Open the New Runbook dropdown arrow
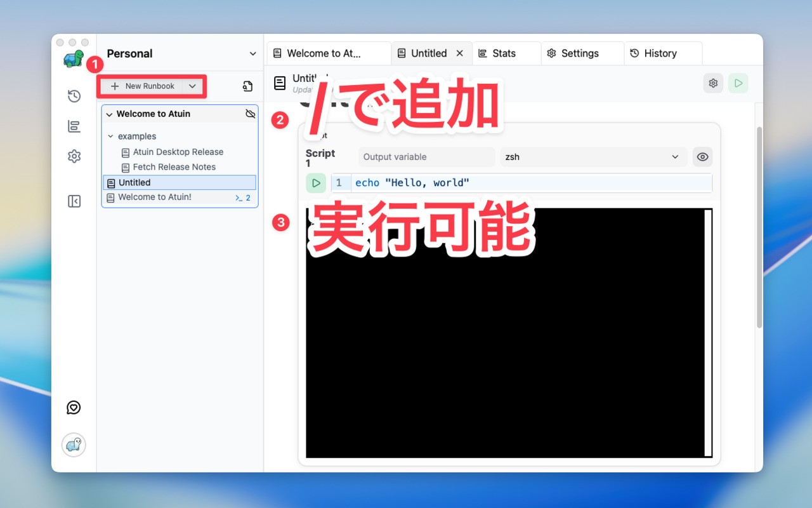 click(x=193, y=86)
